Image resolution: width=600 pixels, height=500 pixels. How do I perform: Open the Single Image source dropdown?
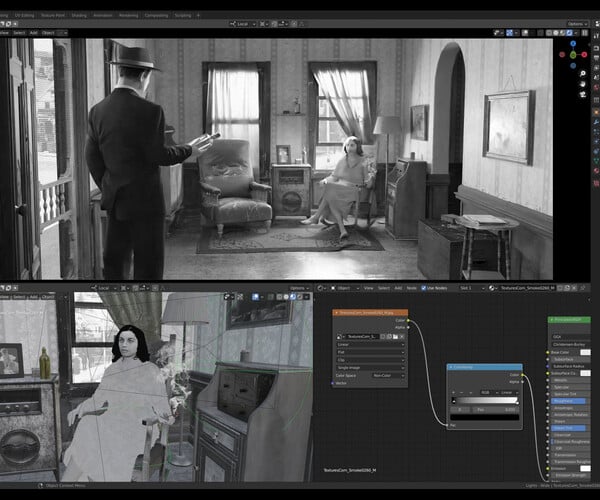pos(370,368)
